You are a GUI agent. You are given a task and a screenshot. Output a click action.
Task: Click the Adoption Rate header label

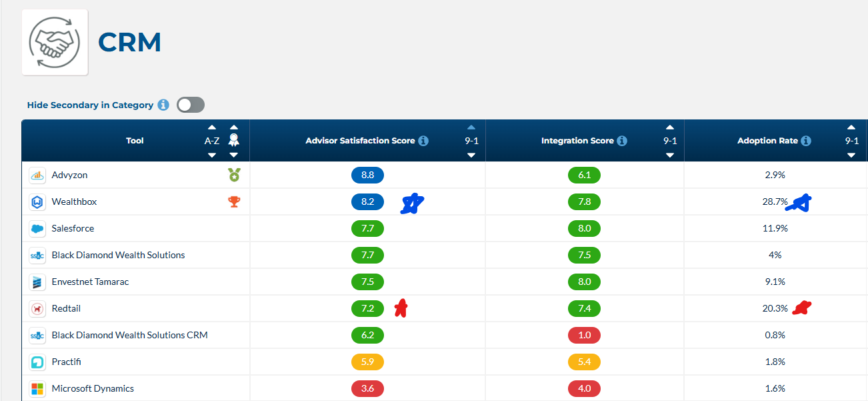[767, 141]
